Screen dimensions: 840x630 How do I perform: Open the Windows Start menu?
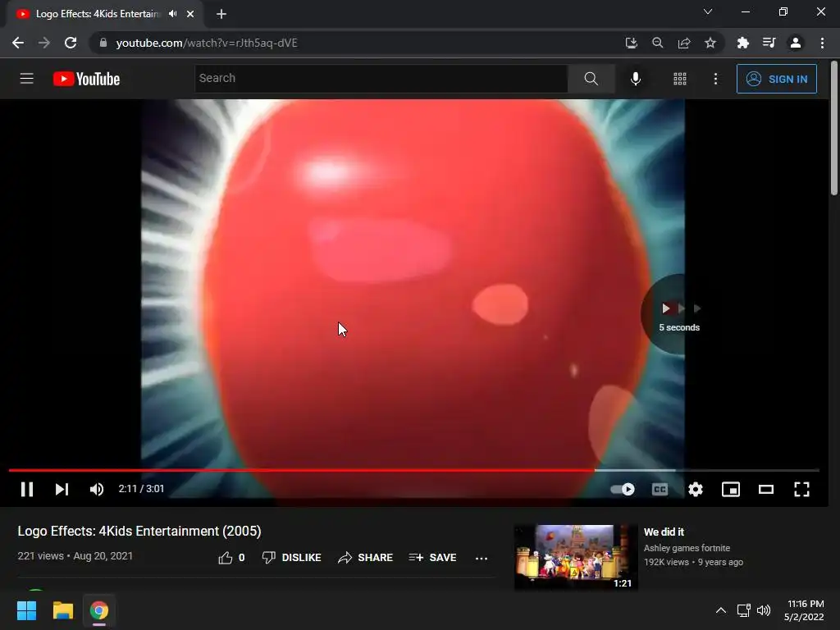click(x=26, y=610)
